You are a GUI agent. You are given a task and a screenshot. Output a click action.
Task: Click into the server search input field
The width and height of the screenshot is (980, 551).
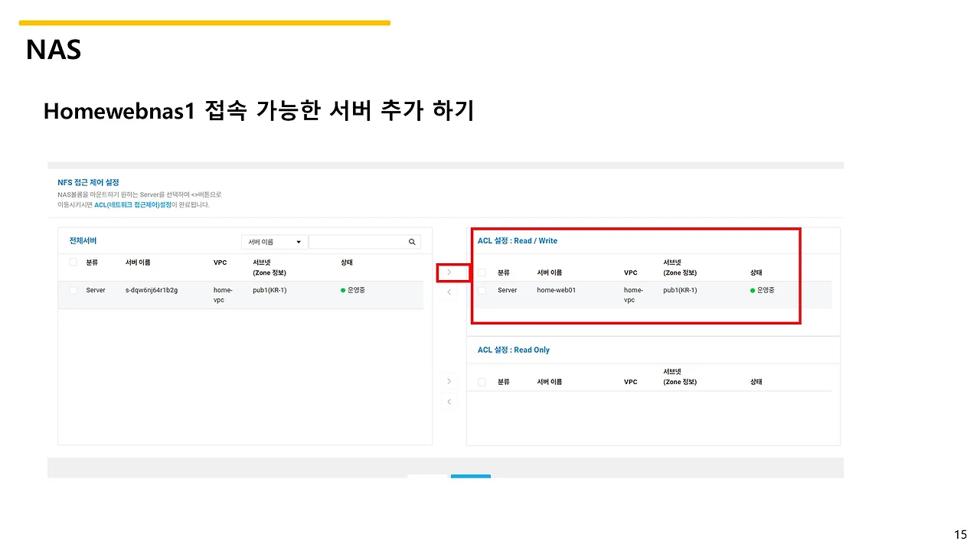tap(360, 241)
